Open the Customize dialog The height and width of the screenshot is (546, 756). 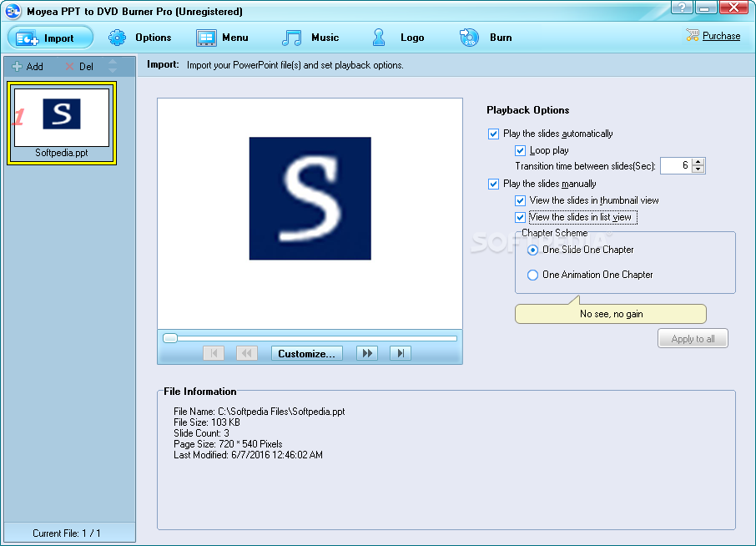coord(306,353)
